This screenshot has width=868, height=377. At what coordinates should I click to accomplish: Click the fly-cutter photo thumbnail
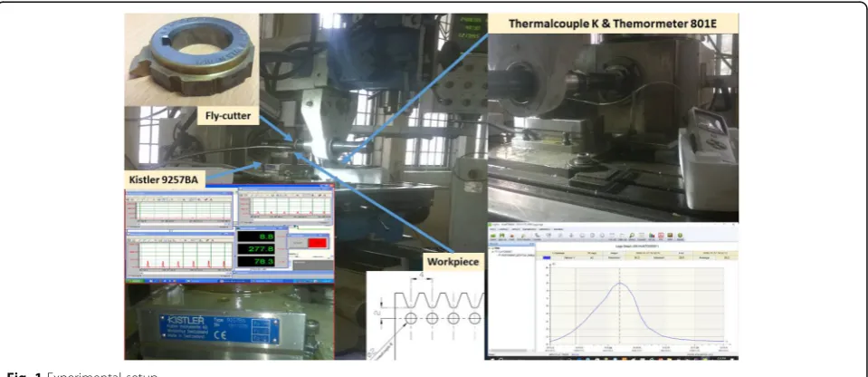(192, 60)
